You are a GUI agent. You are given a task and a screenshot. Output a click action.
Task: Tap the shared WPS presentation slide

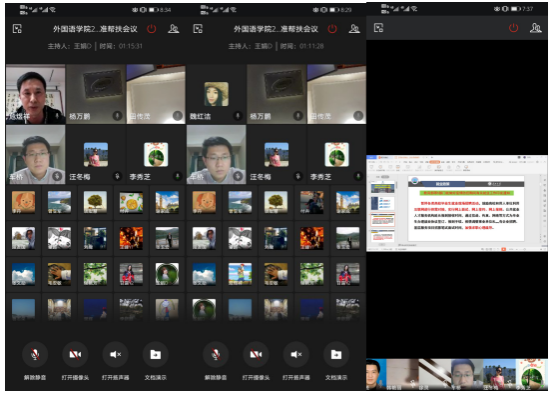point(457,203)
